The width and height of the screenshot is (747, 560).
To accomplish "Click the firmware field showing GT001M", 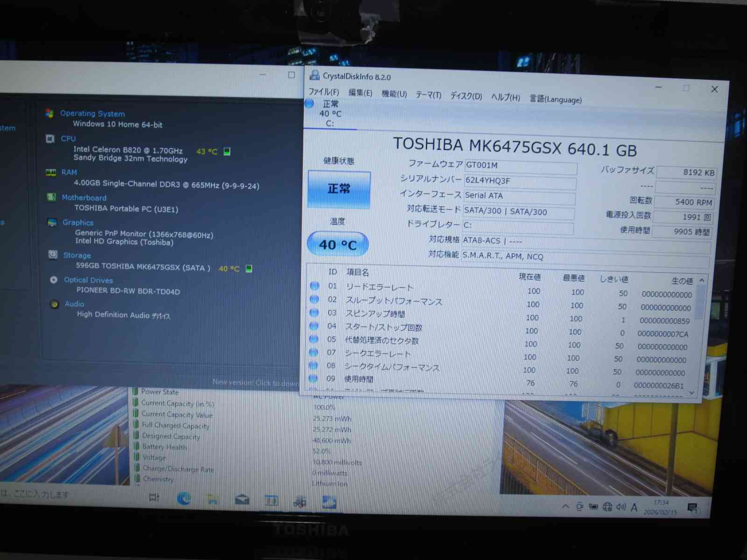I will pos(520,166).
